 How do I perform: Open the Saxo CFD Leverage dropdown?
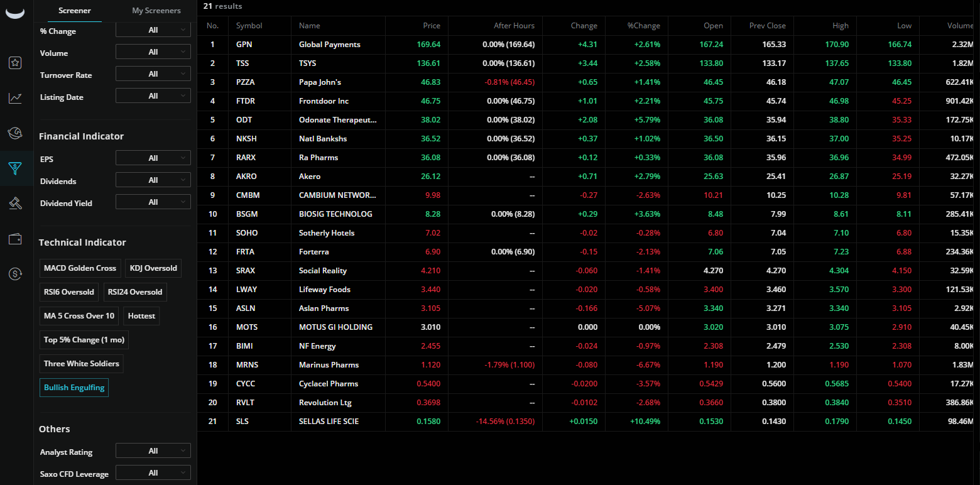click(153, 473)
